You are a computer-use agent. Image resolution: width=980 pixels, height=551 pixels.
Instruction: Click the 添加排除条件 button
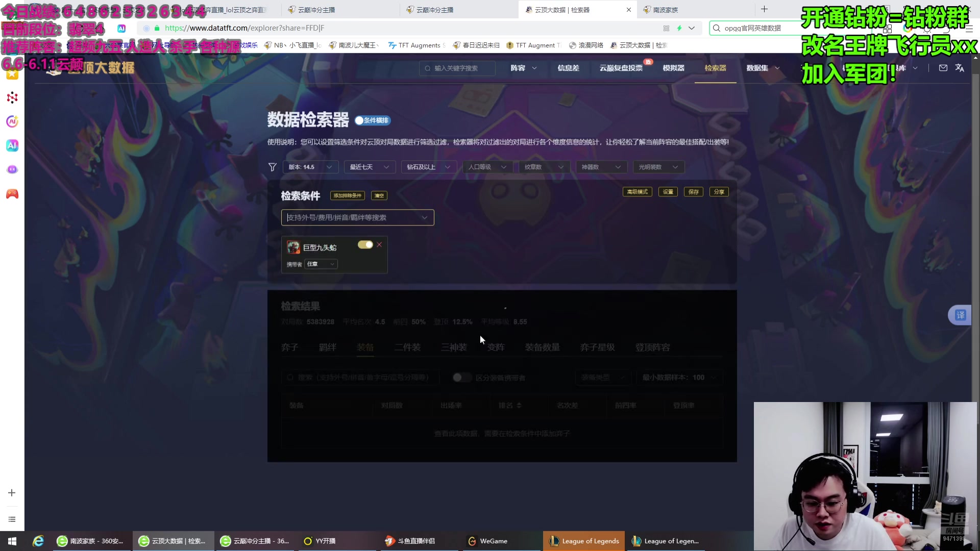coord(348,195)
